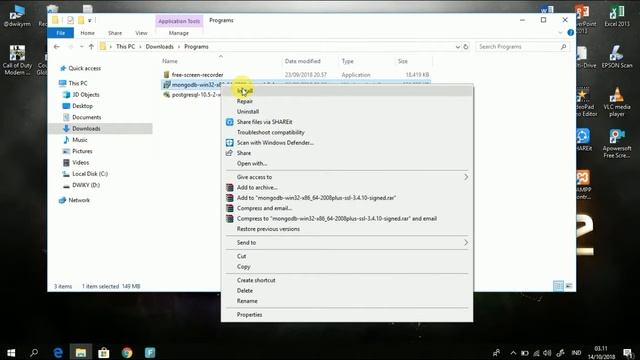Viewport: 640px width, 360px height.
Task: Click the Windows Defender shield icon
Action: 230,143
